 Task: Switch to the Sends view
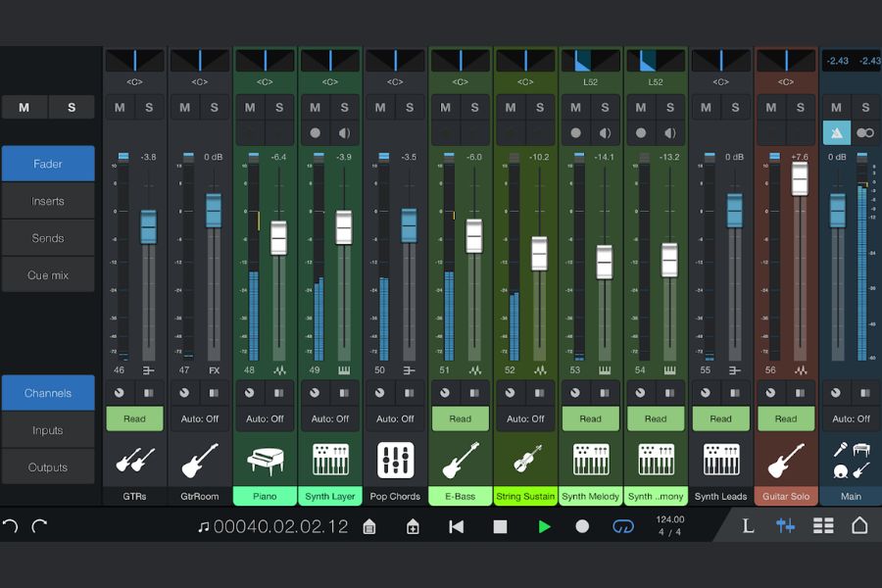tap(48, 238)
